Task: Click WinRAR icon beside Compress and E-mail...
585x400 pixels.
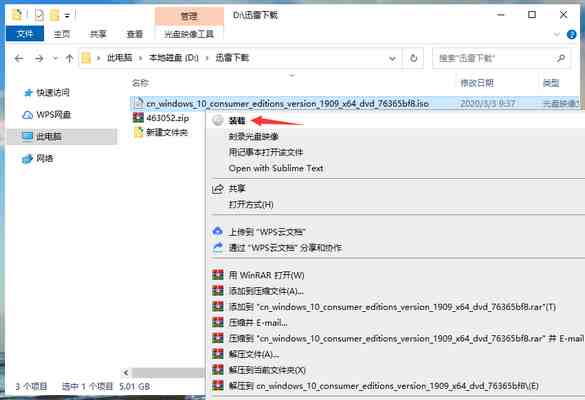Action: click(218, 322)
